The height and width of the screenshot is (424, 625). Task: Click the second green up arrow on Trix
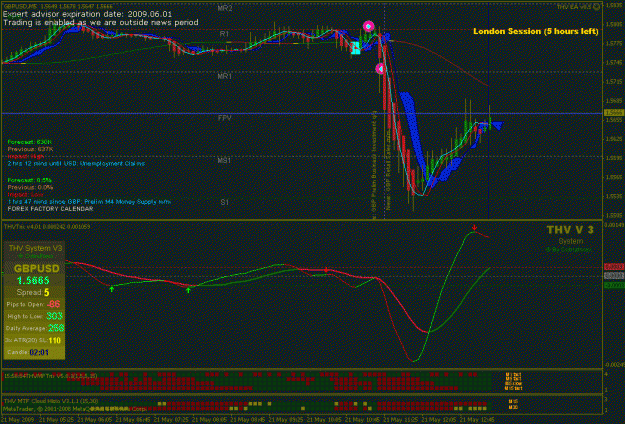pyautogui.click(x=188, y=290)
